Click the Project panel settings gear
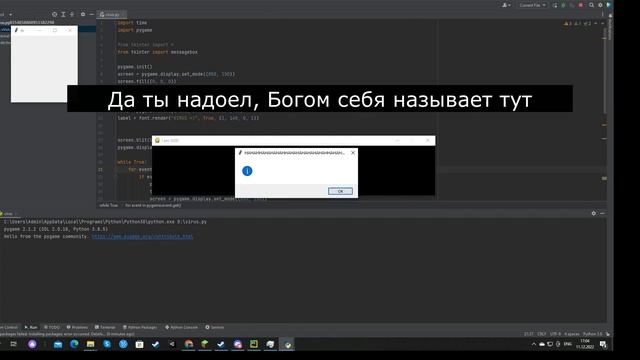Screen dimensions: 640x360 pyautogui.click(x=83, y=14)
